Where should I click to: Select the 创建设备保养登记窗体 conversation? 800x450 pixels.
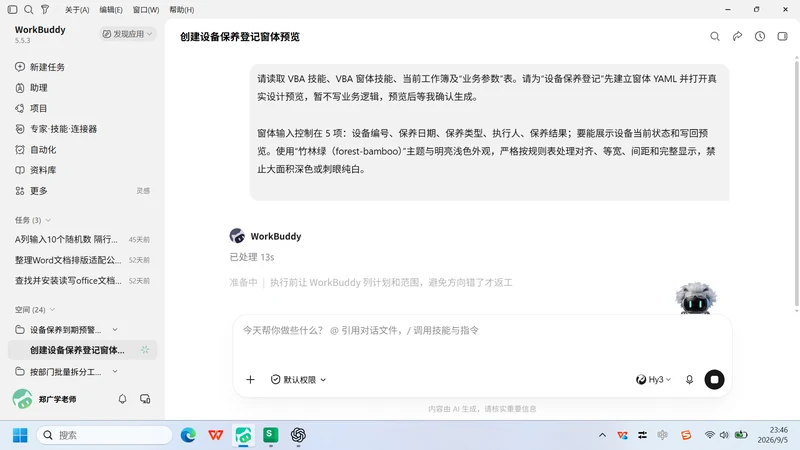82,350
